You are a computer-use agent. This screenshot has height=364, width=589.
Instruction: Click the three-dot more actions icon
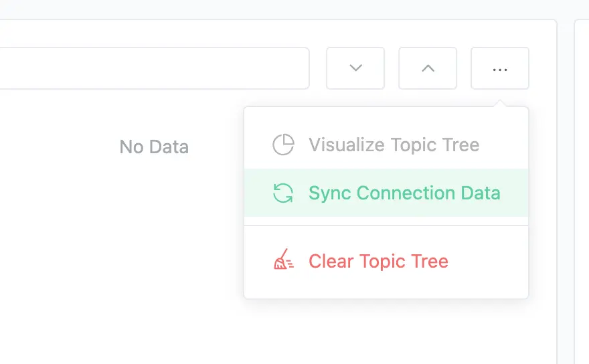tap(500, 68)
